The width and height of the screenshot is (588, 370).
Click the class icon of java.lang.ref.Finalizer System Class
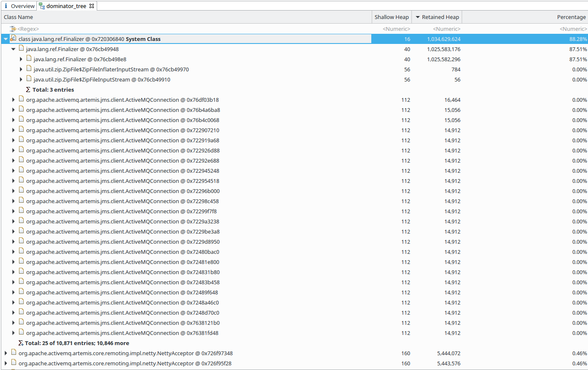click(x=13, y=38)
